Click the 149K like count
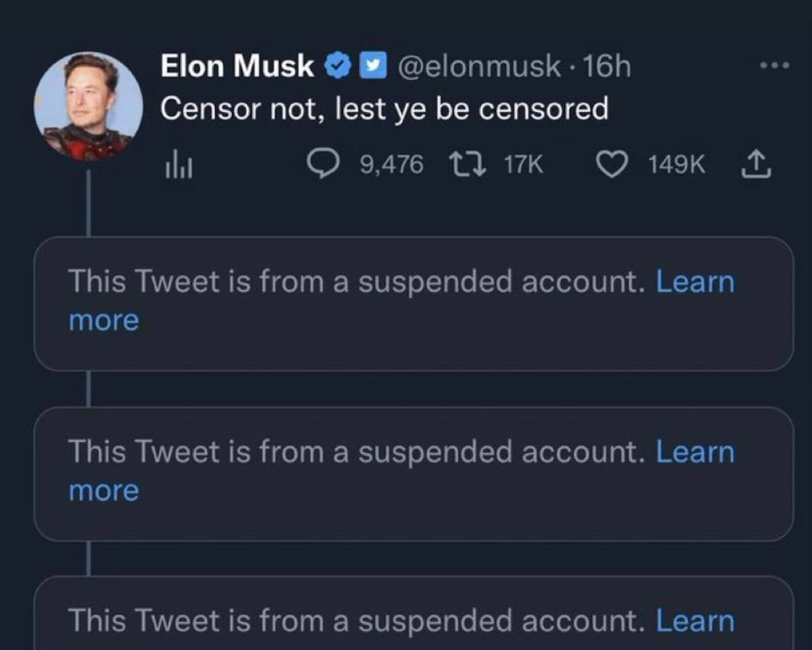Viewport: 812px width, 650px height. click(x=677, y=165)
